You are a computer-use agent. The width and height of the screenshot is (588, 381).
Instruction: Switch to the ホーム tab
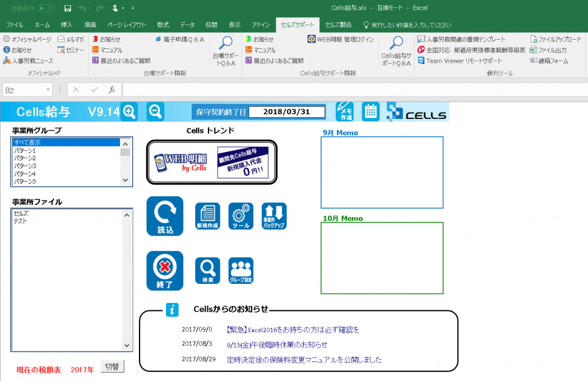coord(42,25)
